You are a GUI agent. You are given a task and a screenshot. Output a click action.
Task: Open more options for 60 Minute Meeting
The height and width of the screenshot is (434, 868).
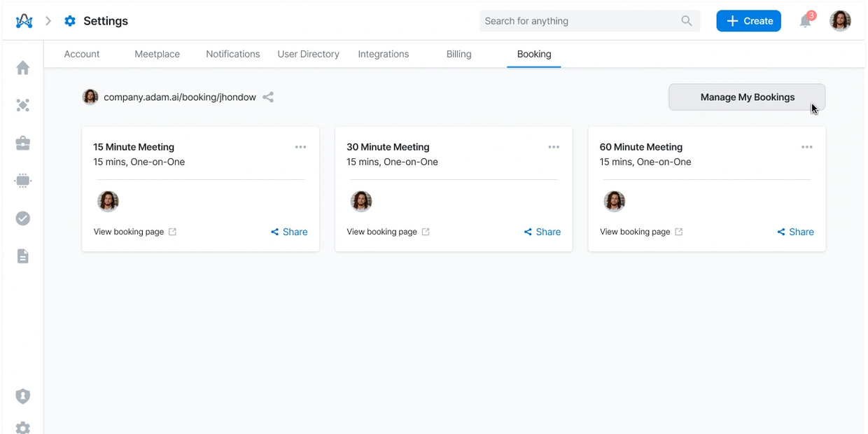tap(807, 147)
